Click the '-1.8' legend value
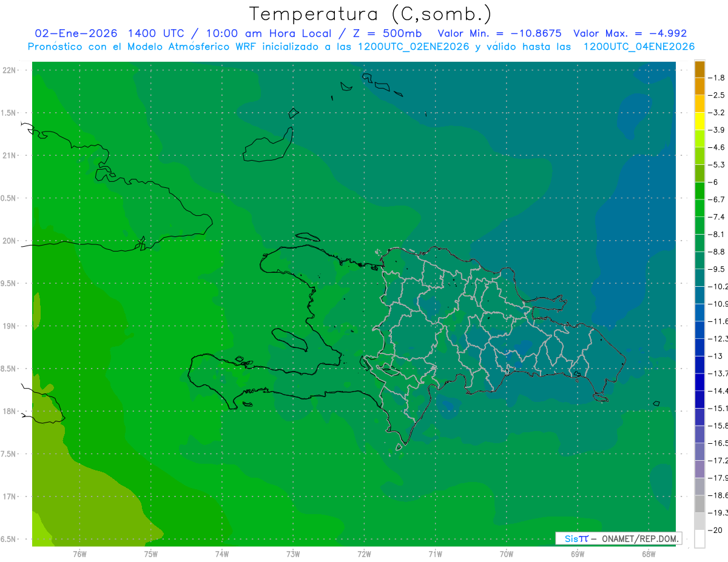The width and height of the screenshot is (728, 562). coord(717,78)
